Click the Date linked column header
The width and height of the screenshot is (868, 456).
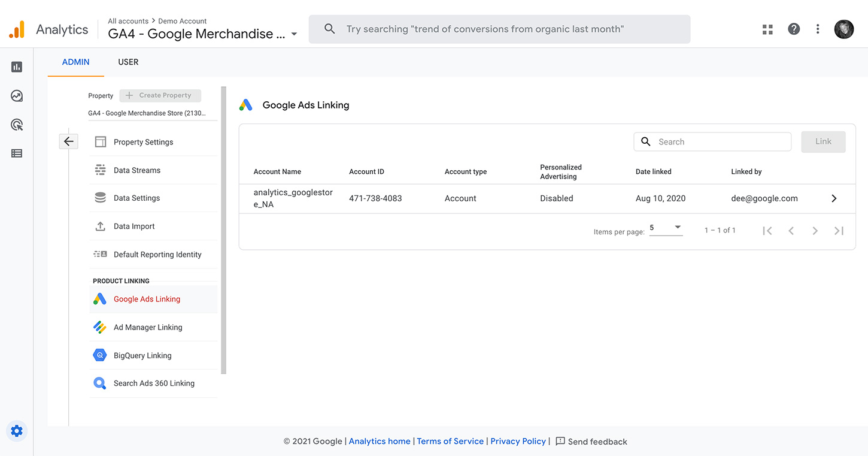pyautogui.click(x=654, y=171)
